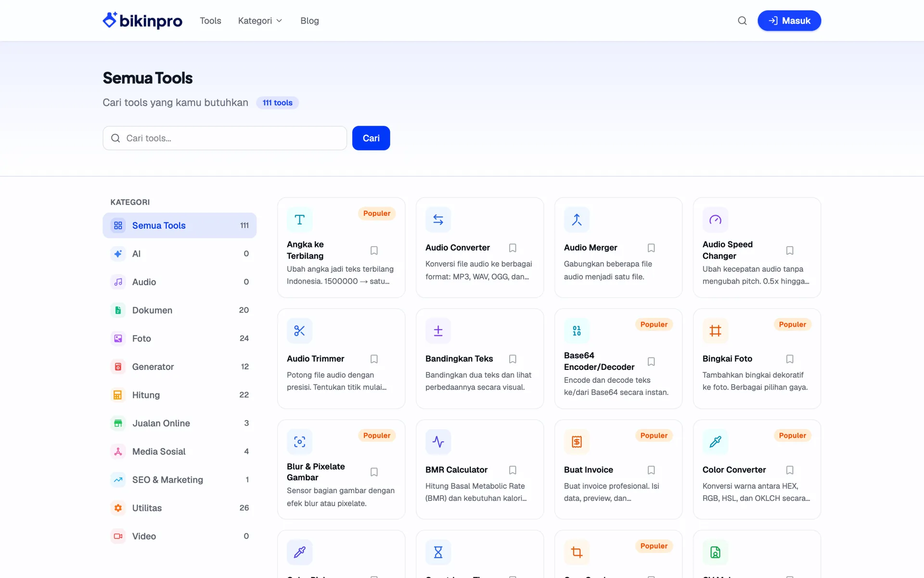Click the Angka ke Terbilang text icon
Screen dimensions: 924x578
(299, 220)
